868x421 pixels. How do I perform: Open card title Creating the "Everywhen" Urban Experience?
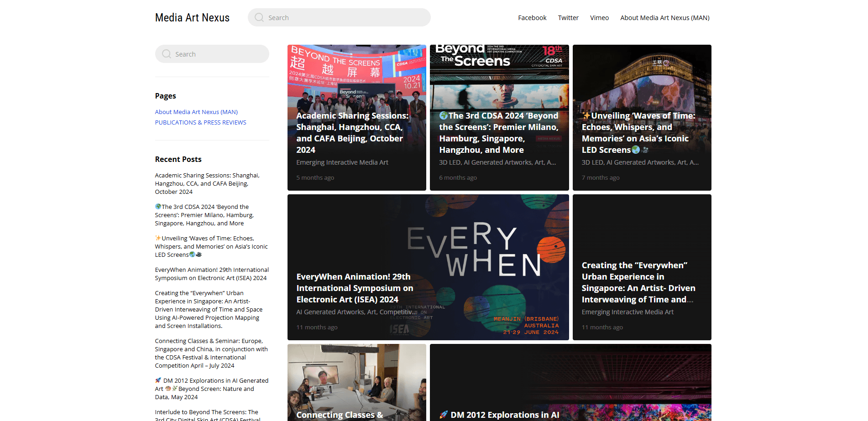tap(638, 282)
